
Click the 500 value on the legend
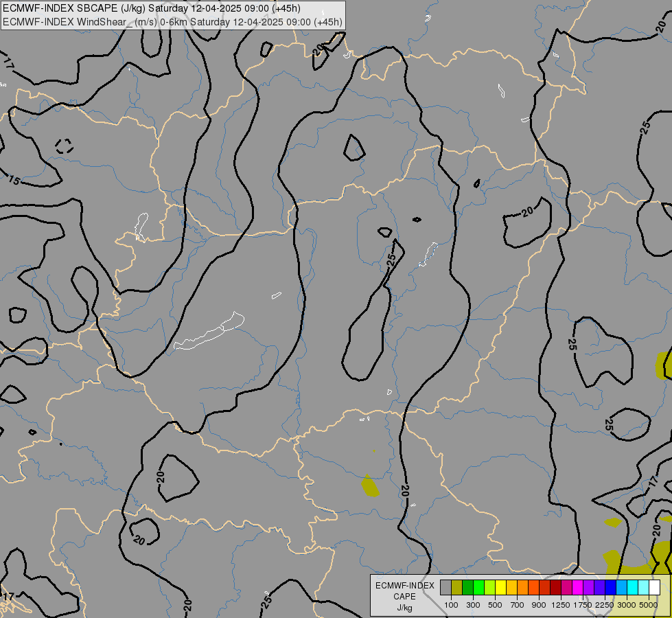coord(495,605)
